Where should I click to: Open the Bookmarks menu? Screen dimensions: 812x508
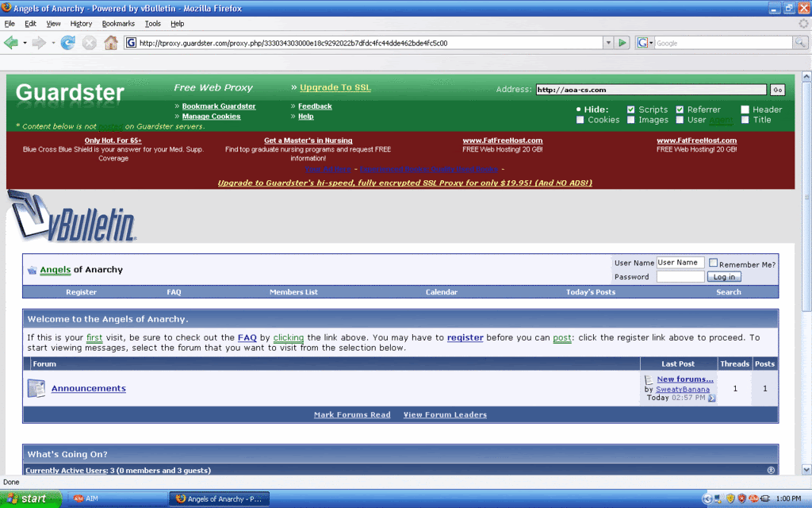coord(118,24)
